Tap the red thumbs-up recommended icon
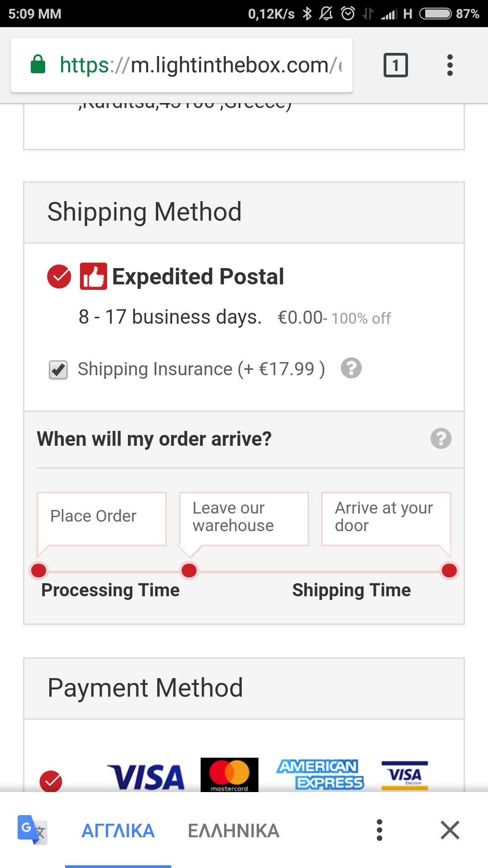 [x=94, y=276]
